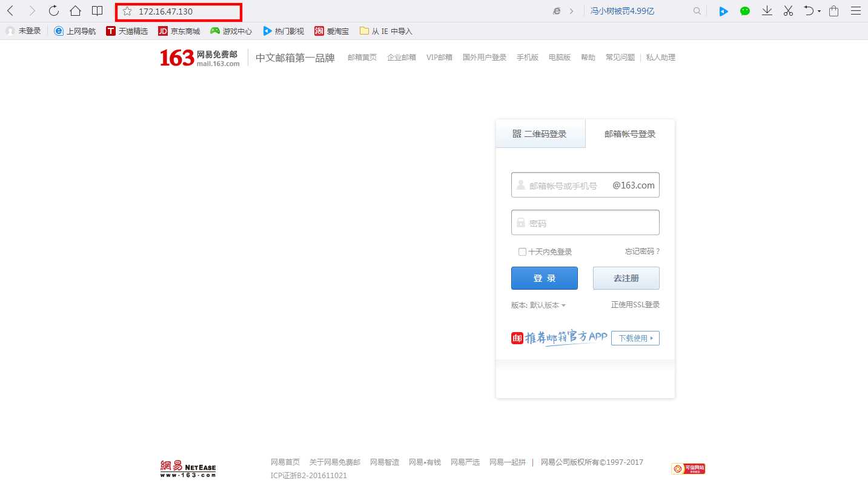Open the hamburger menu icon
868x503 pixels.
coord(855,11)
